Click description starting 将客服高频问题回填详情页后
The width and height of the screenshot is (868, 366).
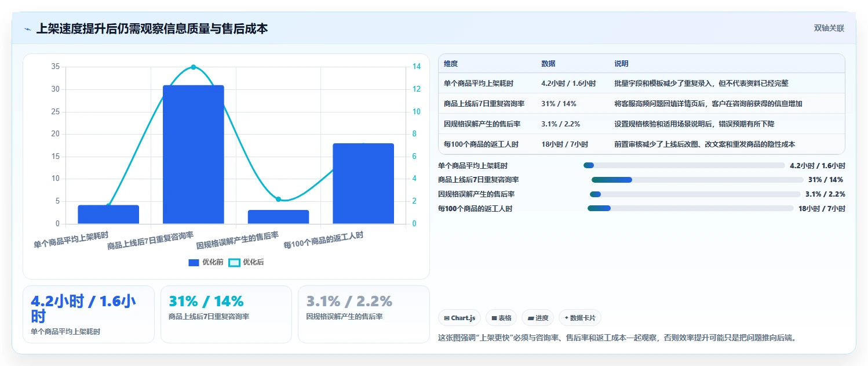tap(708, 104)
